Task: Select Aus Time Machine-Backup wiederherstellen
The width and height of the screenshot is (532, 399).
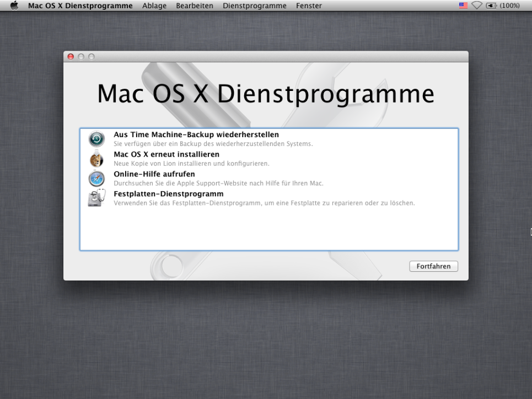Action: tap(269, 139)
